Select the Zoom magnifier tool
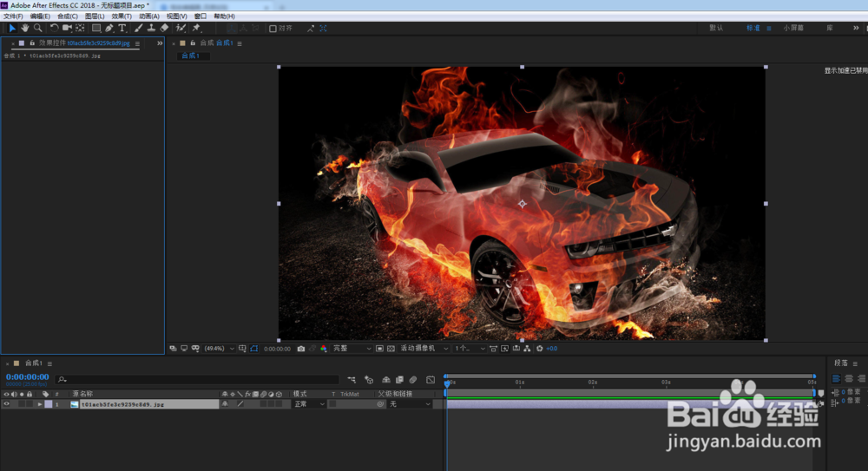Viewport: 868px width, 471px height. pos(37,28)
